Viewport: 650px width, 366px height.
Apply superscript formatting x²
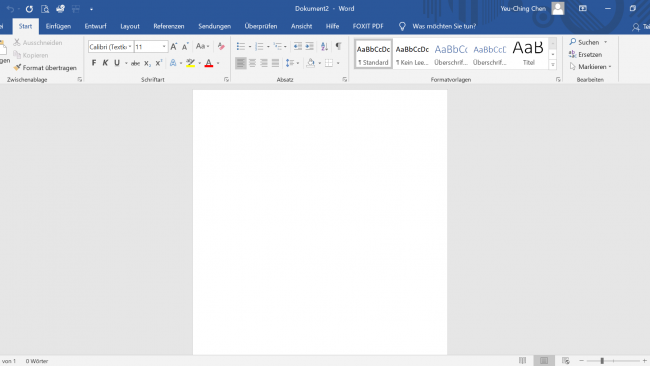pyautogui.click(x=159, y=63)
